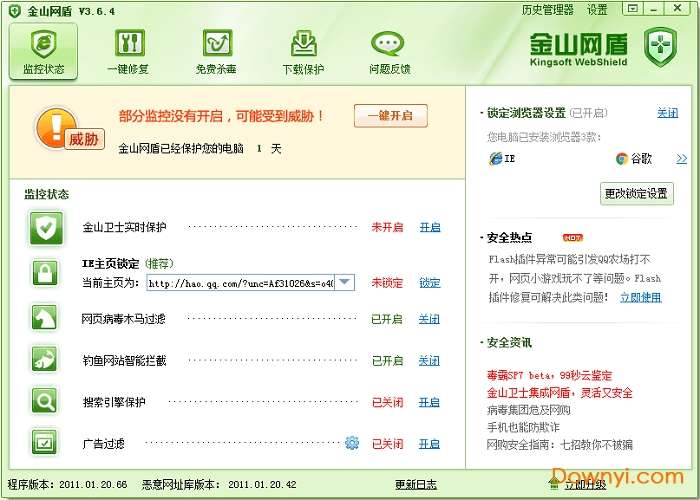Open 广告过滤 gear settings icon

tap(352, 443)
